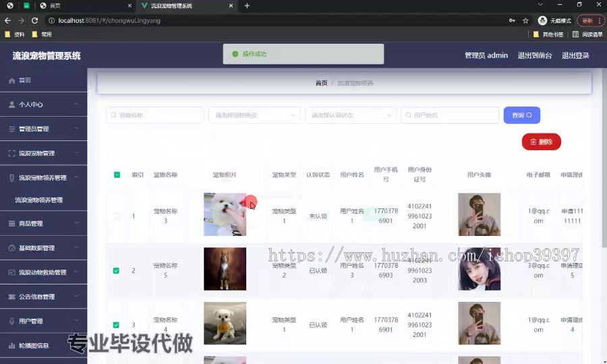This screenshot has height=364, width=607.
Task: Open the 阅读清单 reading list icon
Action: pyautogui.click(x=576, y=34)
